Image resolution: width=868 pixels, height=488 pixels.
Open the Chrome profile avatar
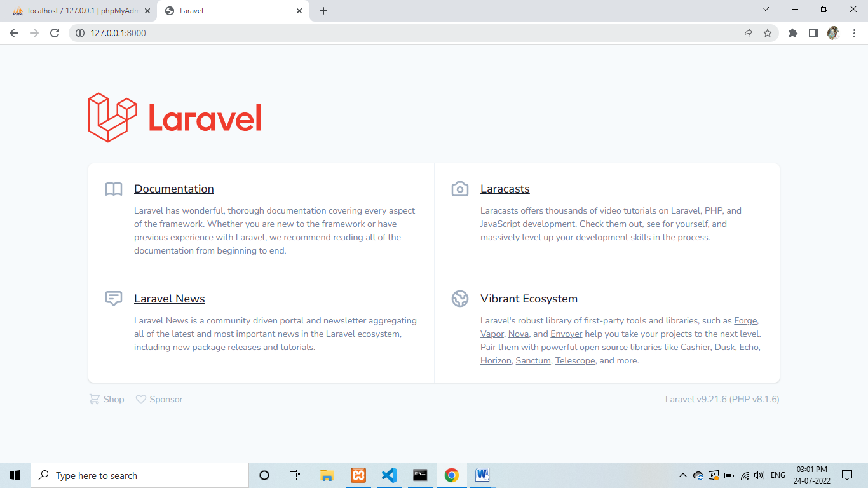(833, 33)
